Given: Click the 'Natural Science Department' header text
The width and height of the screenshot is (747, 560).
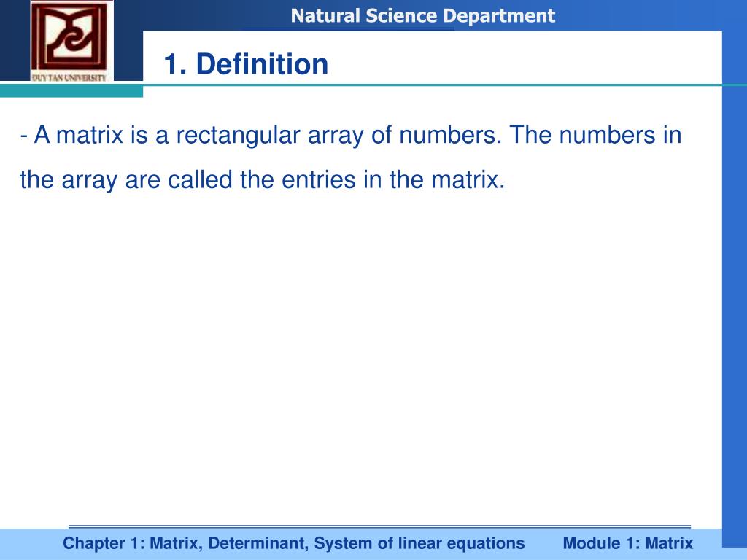Looking at the screenshot, I should pyautogui.click(x=422, y=16).
